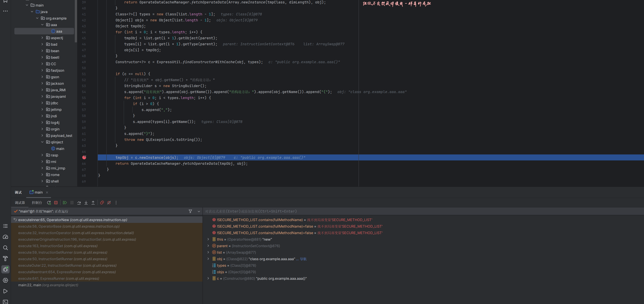
Task: Select the 'objs = {Object[0]@879}' variable
Action: pyautogui.click(x=234, y=272)
